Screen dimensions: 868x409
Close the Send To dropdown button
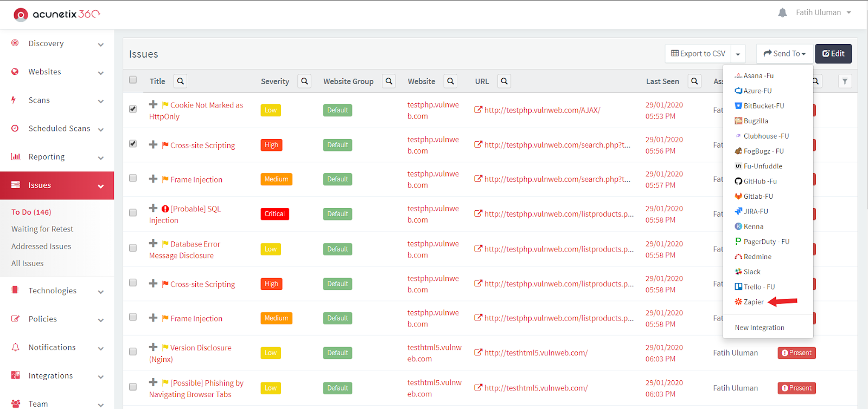click(784, 54)
